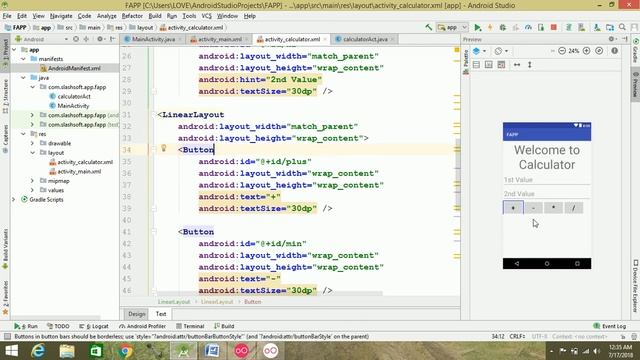Image resolution: width=640 pixels, height=360 pixels.
Task: Zoom out the layout preview
Action: [562, 51]
